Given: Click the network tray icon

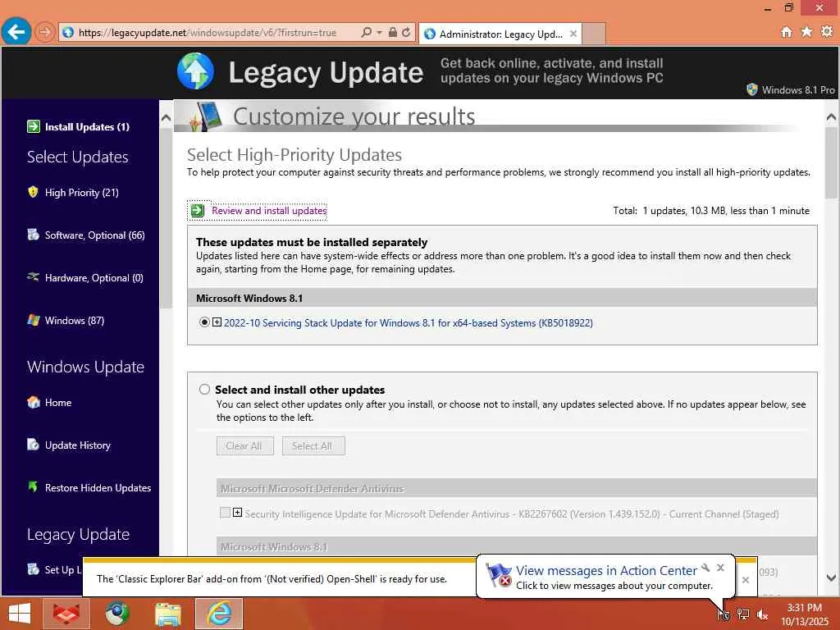Looking at the screenshot, I should (x=742, y=614).
